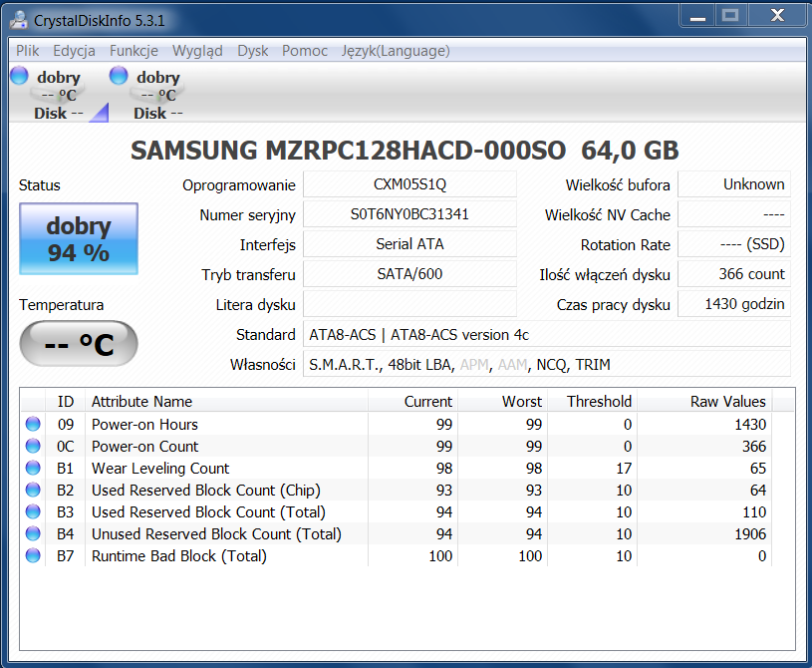The image size is (812, 668).
Task: Click status orb for Power-on Count row
Action: coord(33,446)
